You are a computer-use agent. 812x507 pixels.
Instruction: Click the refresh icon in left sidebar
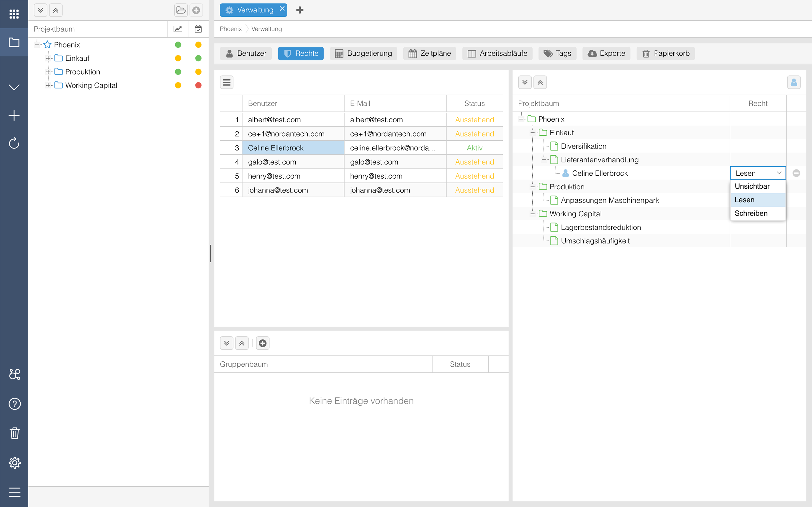point(14,143)
